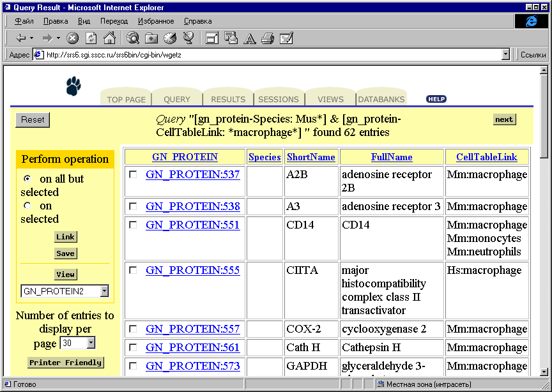Click the Internet Explorer logo throbber
The width and height of the screenshot is (552, 392).
[531, 21]
